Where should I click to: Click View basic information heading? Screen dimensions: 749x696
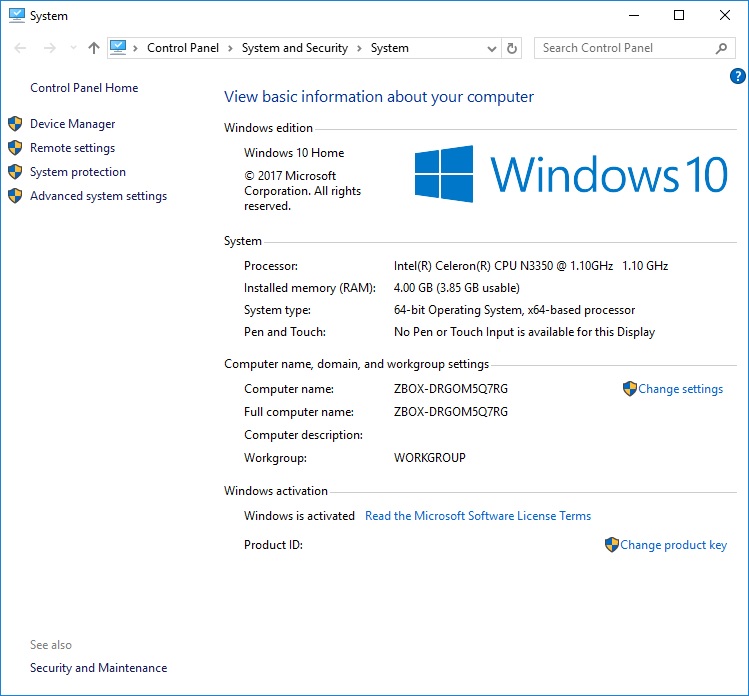(x=379, y=97)
